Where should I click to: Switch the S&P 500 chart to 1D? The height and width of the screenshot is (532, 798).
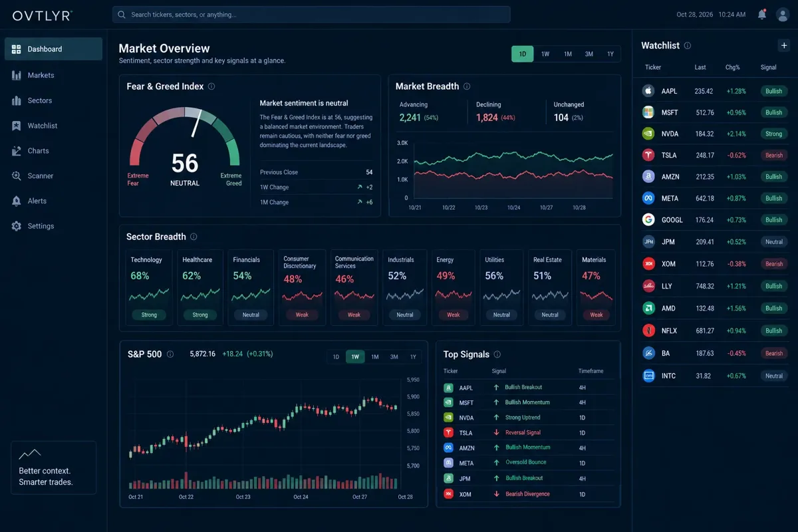336,357
